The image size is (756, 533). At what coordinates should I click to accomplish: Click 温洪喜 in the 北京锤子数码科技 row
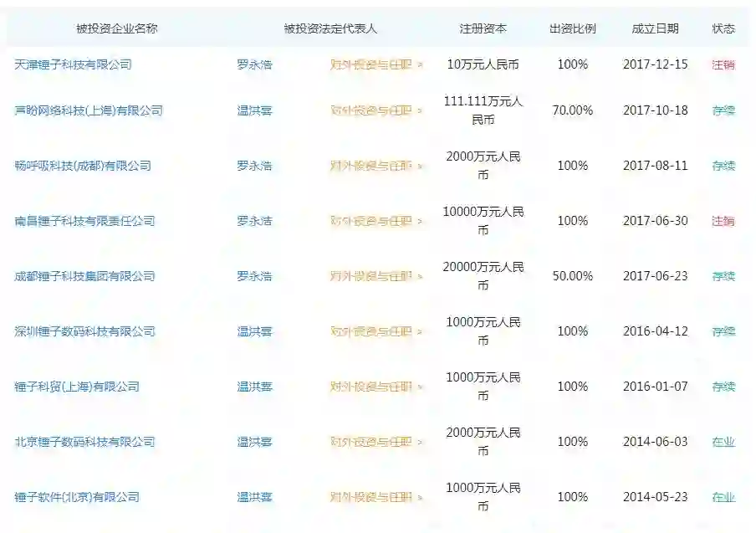(x=254, y=442)
